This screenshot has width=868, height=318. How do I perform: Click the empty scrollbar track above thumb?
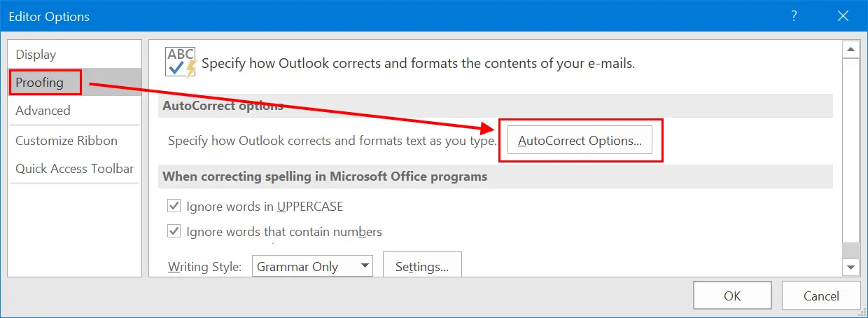[850, 150]
